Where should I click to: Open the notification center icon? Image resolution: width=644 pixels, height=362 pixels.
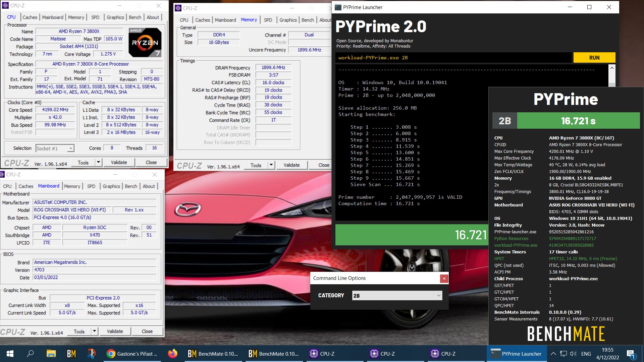pyautogui.click(x=631, y=354)
